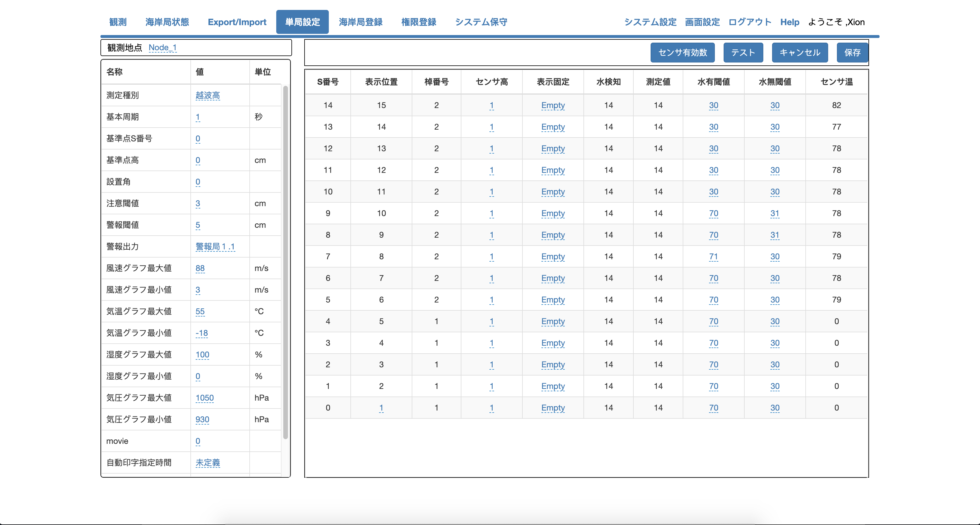Click the left panel vertical scrollbar
The height and width of the screenshot is (525, 980).
[x=285, y=262]
